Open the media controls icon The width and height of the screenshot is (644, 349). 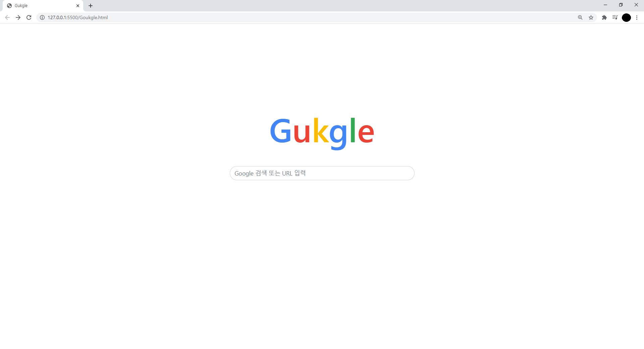pos(615,17)
